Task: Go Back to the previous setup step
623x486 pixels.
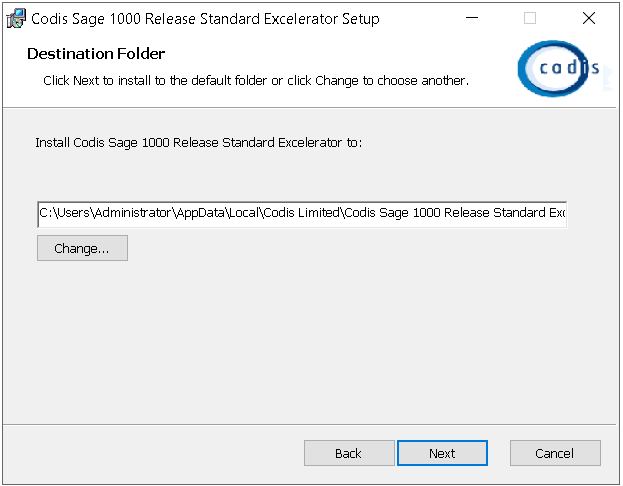Action: click(x=349, y=453)
